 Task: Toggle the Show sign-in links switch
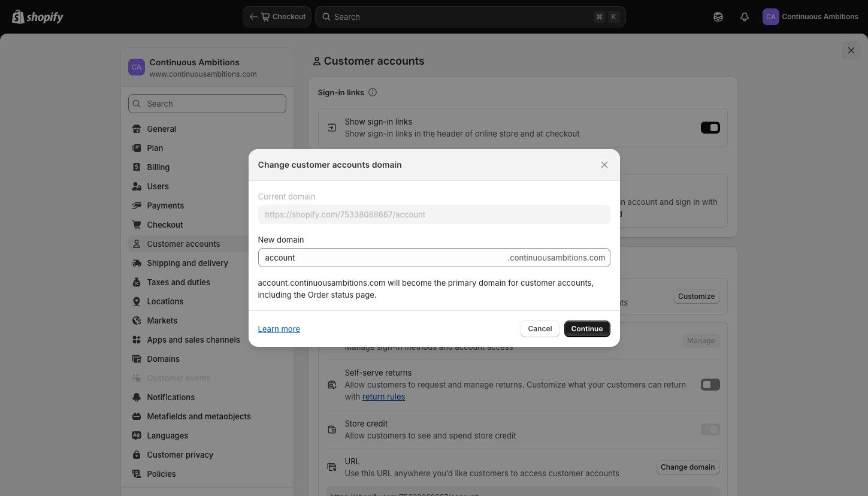[710, 128]
